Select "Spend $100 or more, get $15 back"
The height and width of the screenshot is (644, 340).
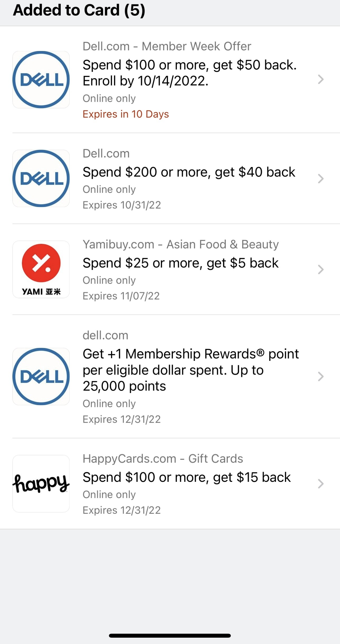tap(186, 477)
